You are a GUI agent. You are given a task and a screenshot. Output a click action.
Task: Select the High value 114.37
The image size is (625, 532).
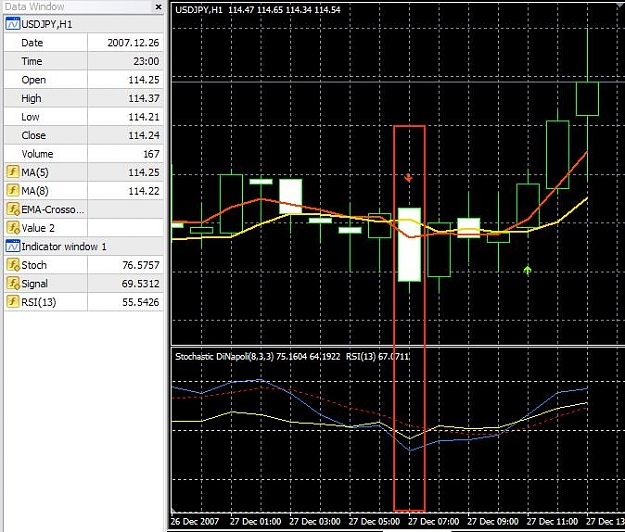[143, 98]
